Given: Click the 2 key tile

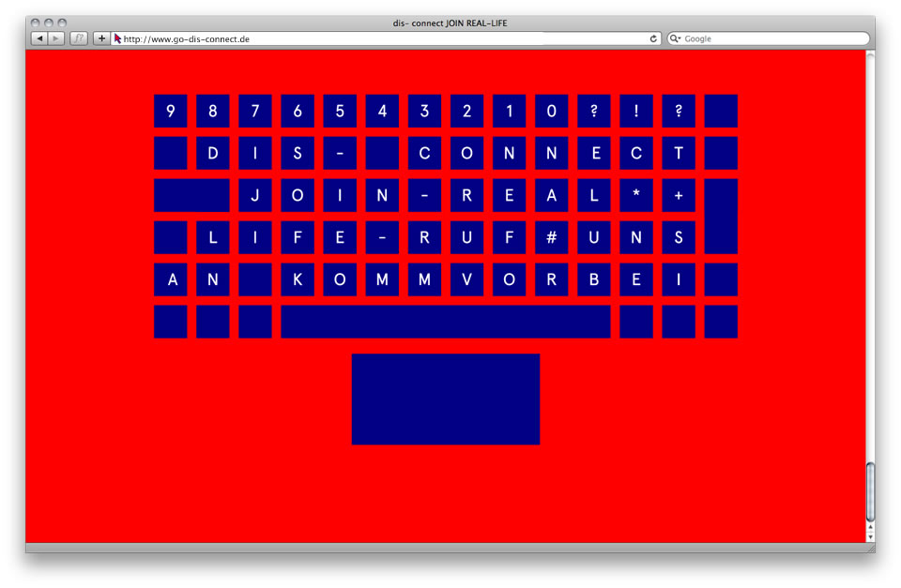Looking at the screenshot, I should (x=466, y=111).
